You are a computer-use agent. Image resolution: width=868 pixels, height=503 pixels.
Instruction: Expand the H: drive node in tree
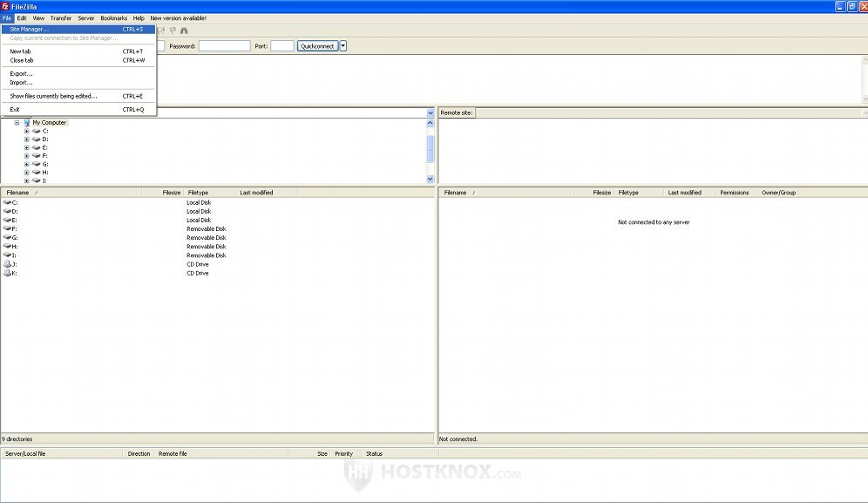click(26, 173)
